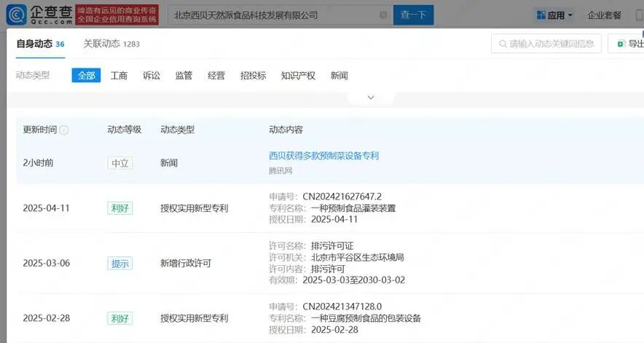Click the magnifier icon in keyword search
The image size is (644, 343).
[503, 44]
